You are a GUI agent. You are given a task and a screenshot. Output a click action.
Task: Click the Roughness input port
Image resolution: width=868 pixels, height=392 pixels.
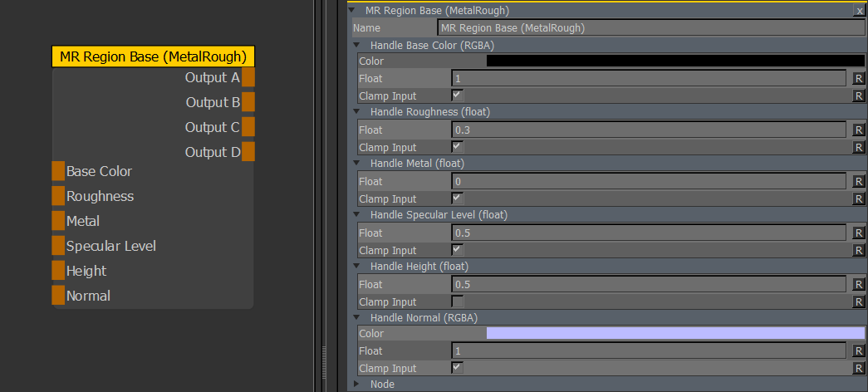[58, 196]
